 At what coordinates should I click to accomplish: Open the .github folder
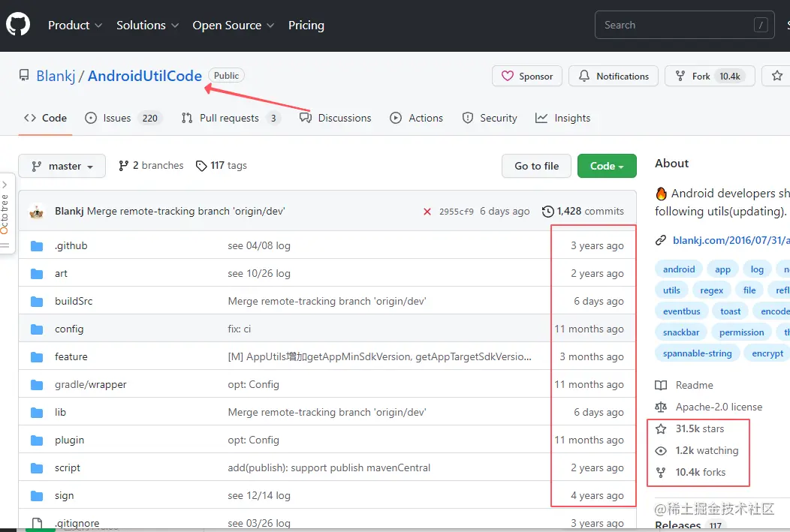[71, 245]
